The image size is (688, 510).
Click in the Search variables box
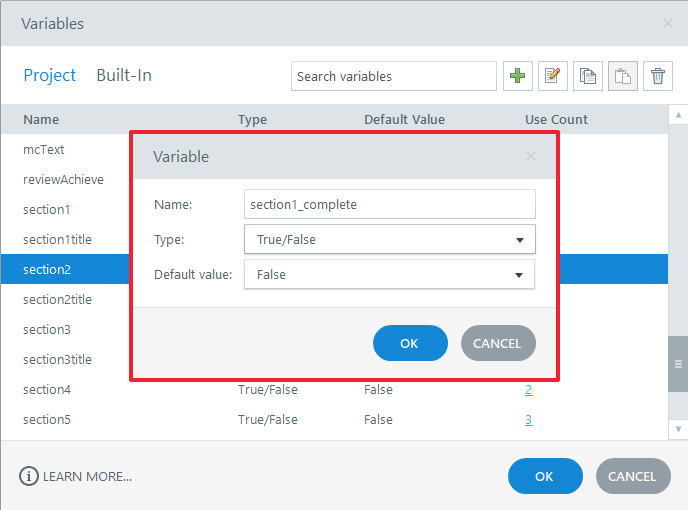coord(394,76)
